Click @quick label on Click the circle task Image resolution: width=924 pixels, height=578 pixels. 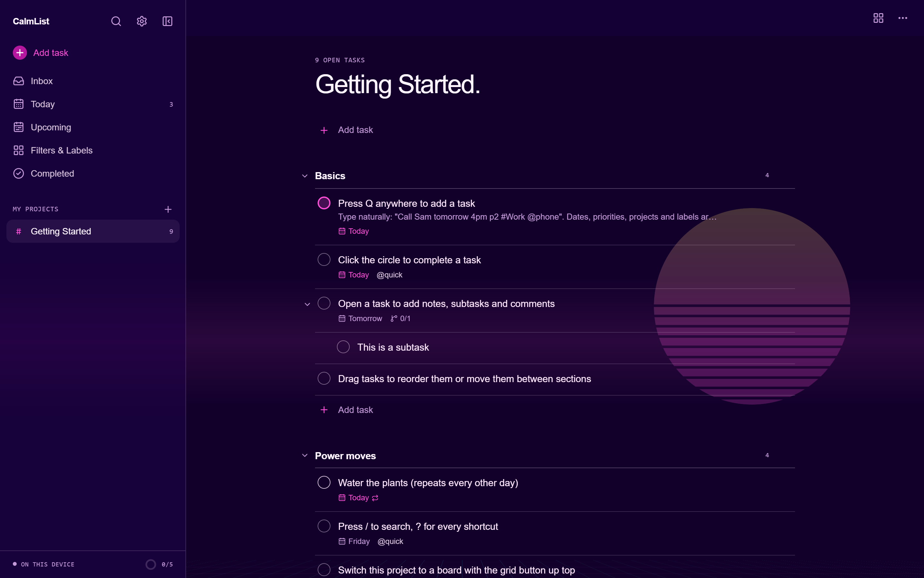[389, 275]
